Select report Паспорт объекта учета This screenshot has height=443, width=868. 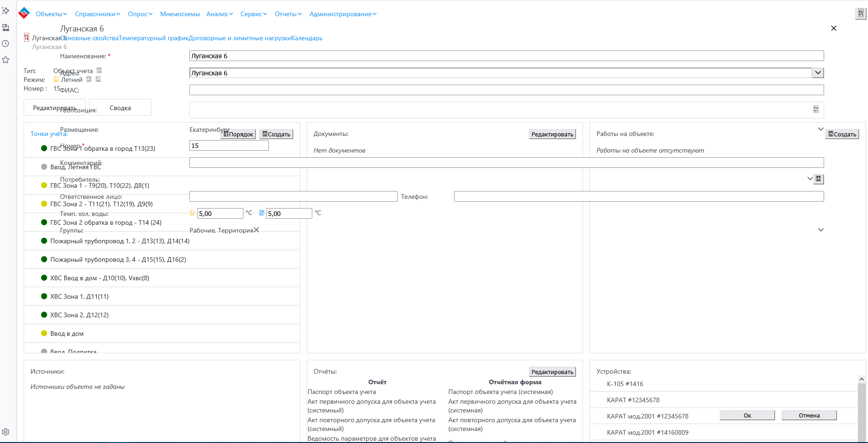point(342,392)
